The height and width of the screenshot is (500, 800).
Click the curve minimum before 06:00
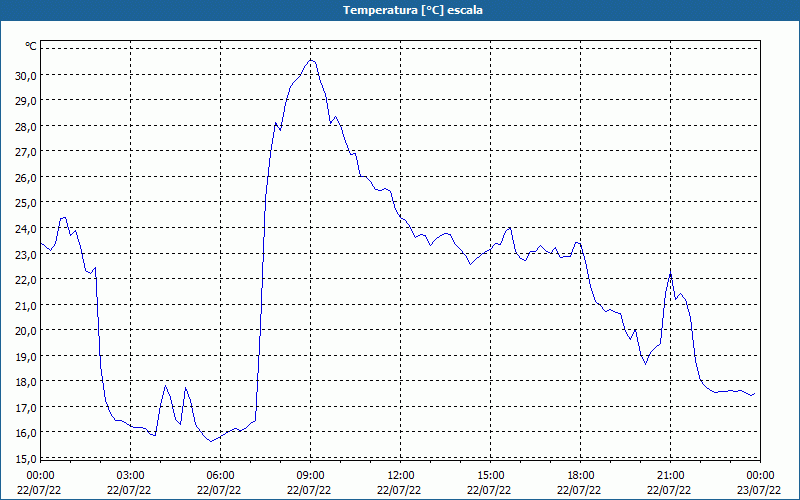pos(211,441)
